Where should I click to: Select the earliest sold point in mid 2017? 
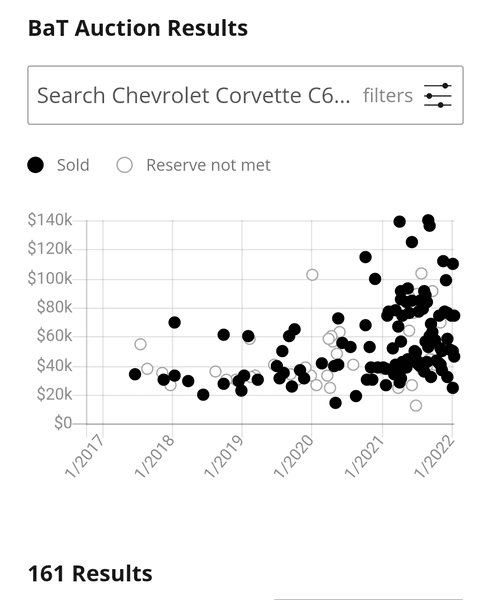coord(135,374)
